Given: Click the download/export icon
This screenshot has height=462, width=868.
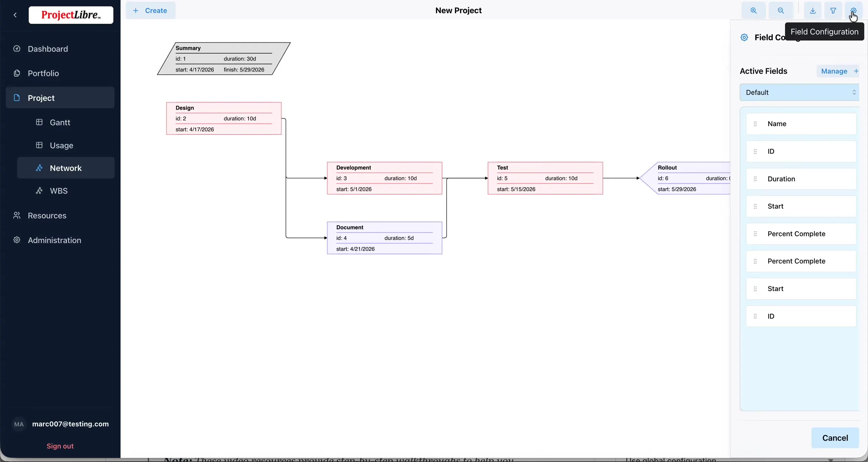Looking at the screenshot, I should [813, 11].
